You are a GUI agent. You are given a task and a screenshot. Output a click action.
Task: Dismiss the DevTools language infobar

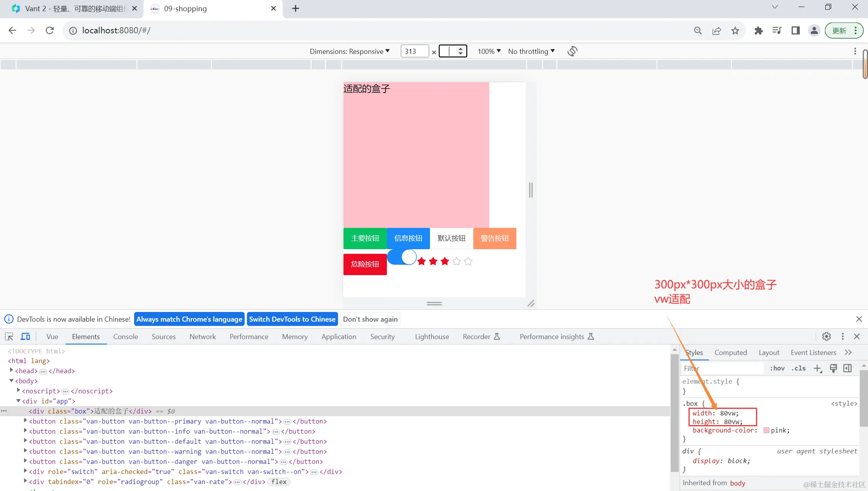click(x=859, y=319)
